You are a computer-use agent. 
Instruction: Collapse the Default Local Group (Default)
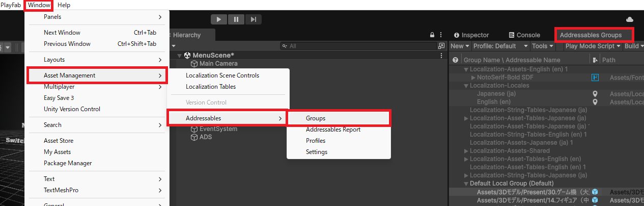click(x=466, y=184)
